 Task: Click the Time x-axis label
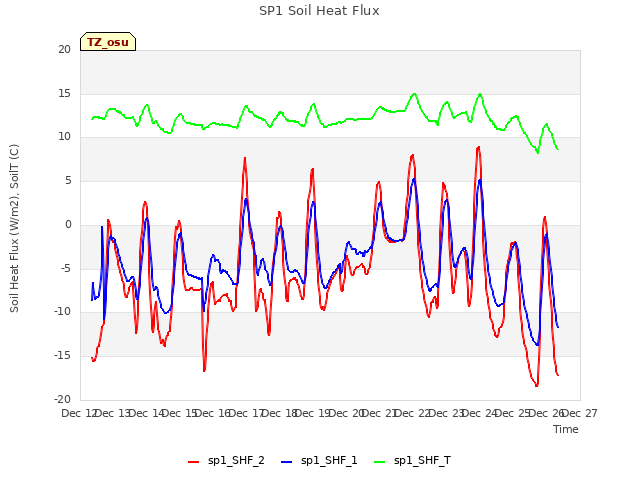click(x=566, y=429)
